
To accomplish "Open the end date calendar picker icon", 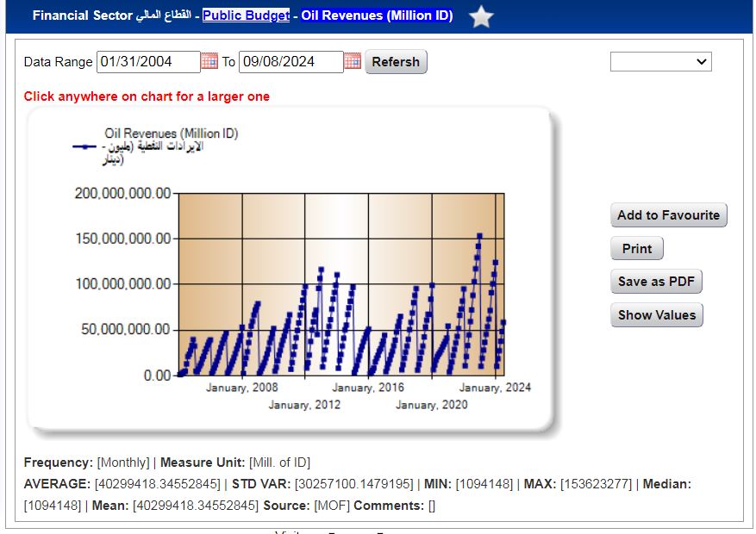I will tap(352, 61).
